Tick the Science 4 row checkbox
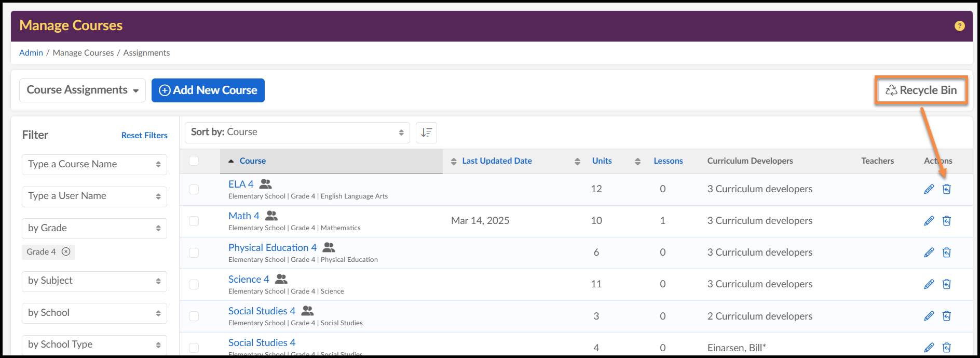 tap(194, 284)
